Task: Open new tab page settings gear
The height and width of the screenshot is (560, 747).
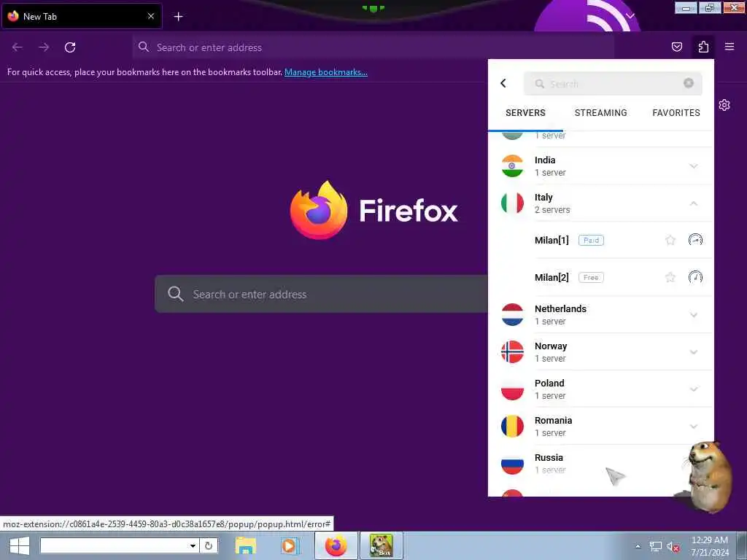Action: pos(724,105)
